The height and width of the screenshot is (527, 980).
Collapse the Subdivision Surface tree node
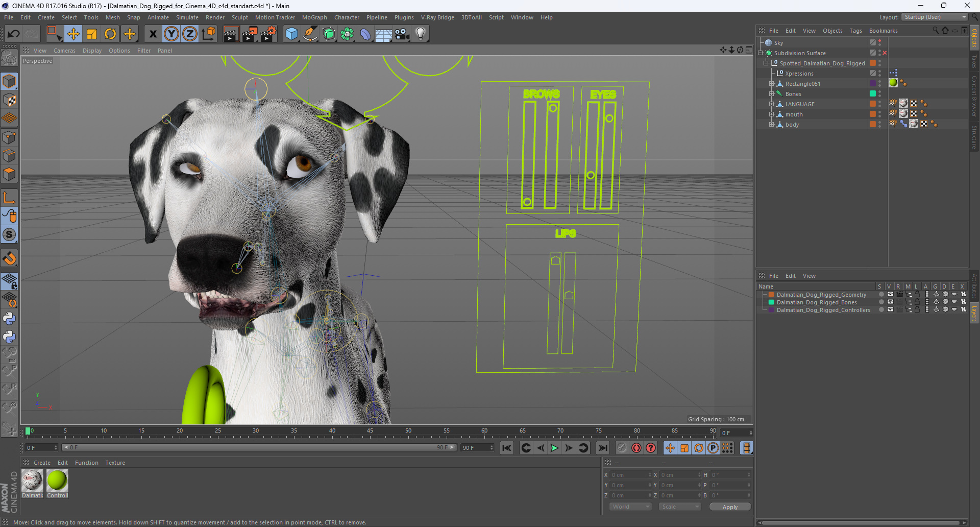761,53
